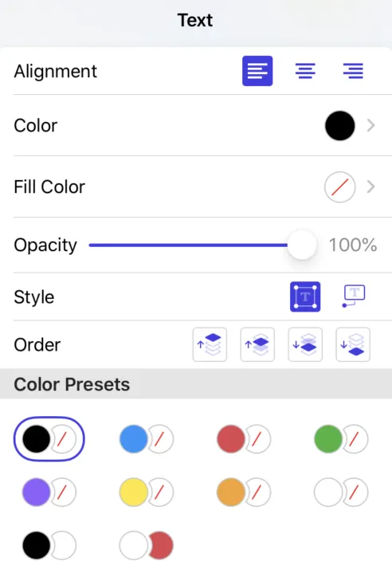Select the blue color preset
392x581 pixels.
coord(147,439)
